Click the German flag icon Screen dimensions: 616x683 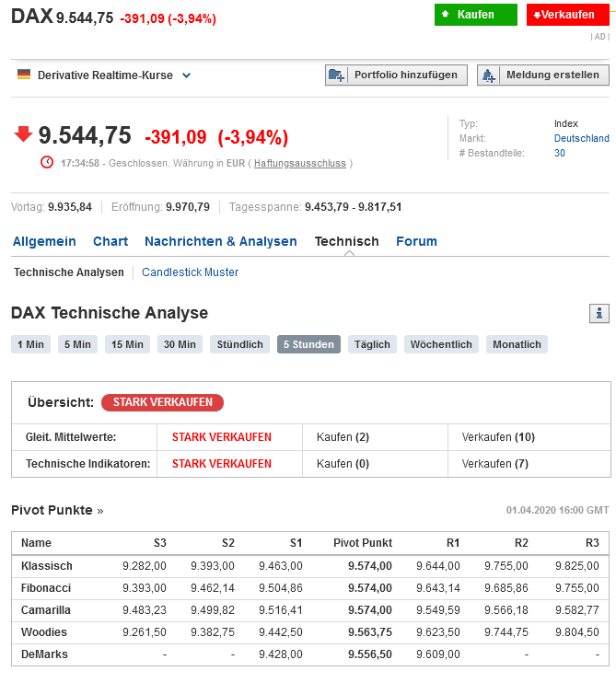(24, 75)
